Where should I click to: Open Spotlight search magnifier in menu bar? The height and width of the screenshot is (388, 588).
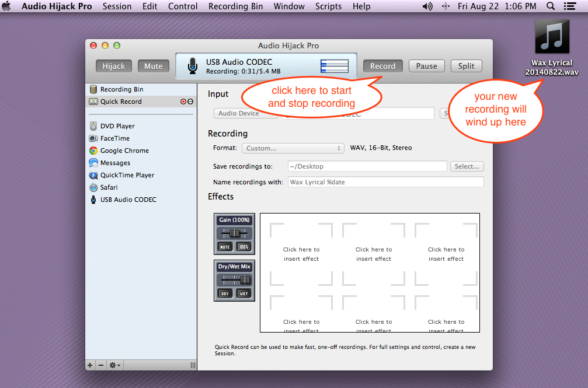pyautogui.click(x=551, y=6)
